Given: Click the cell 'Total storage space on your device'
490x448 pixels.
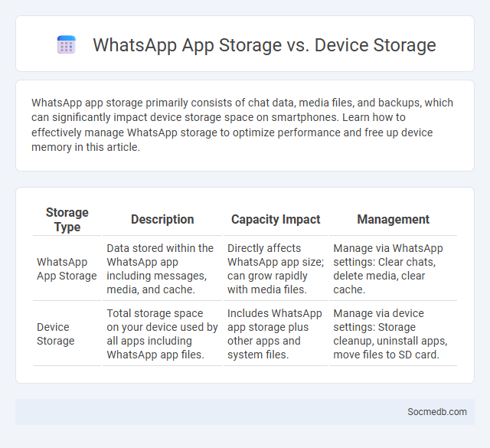Looking at the screenshot, I should [162, 334].
